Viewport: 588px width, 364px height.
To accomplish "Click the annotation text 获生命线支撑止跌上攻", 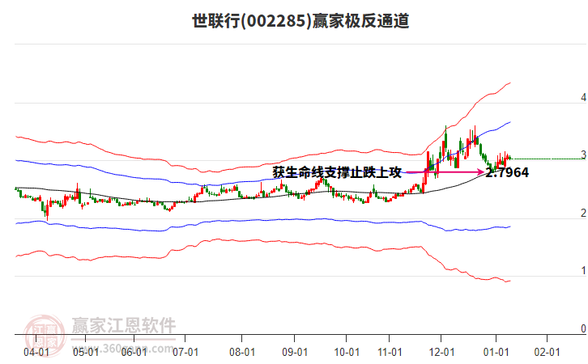I will [x=337, y=172].
